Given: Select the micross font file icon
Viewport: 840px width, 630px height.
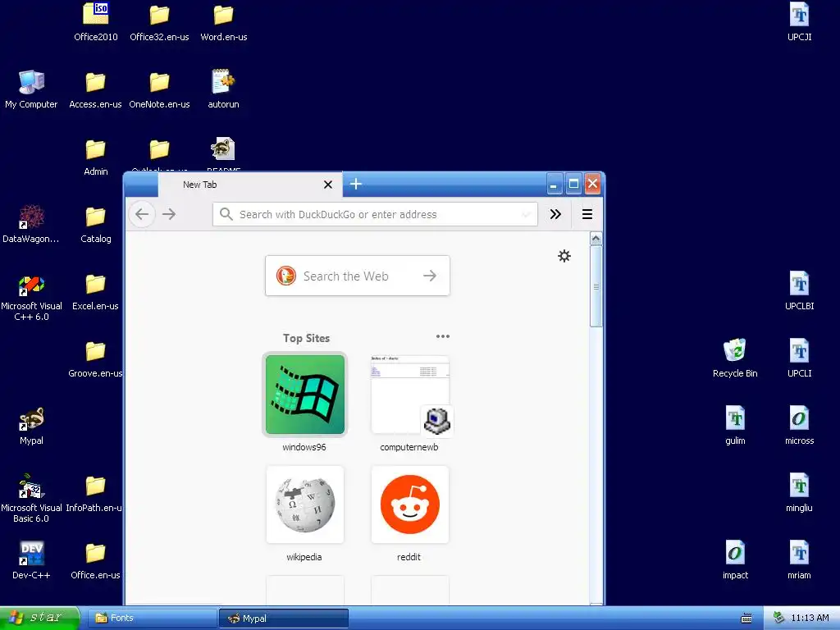Looking at the screenshot, I should click(x=799, y=418).
